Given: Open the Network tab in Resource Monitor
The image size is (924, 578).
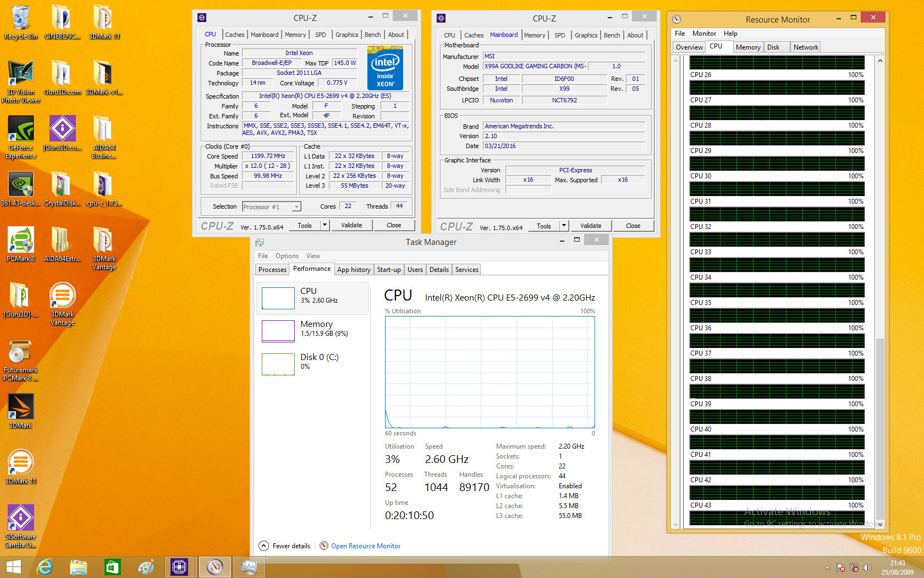Looking at the screenshot, I should click(806, 47).
